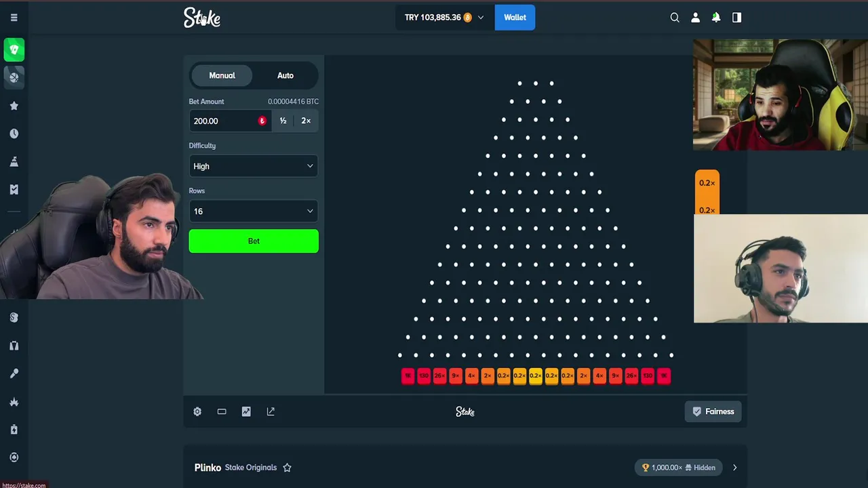
Task: Toggle theatre mode rectangle icon
Action: pyautogui.click(x=222, y=411)
